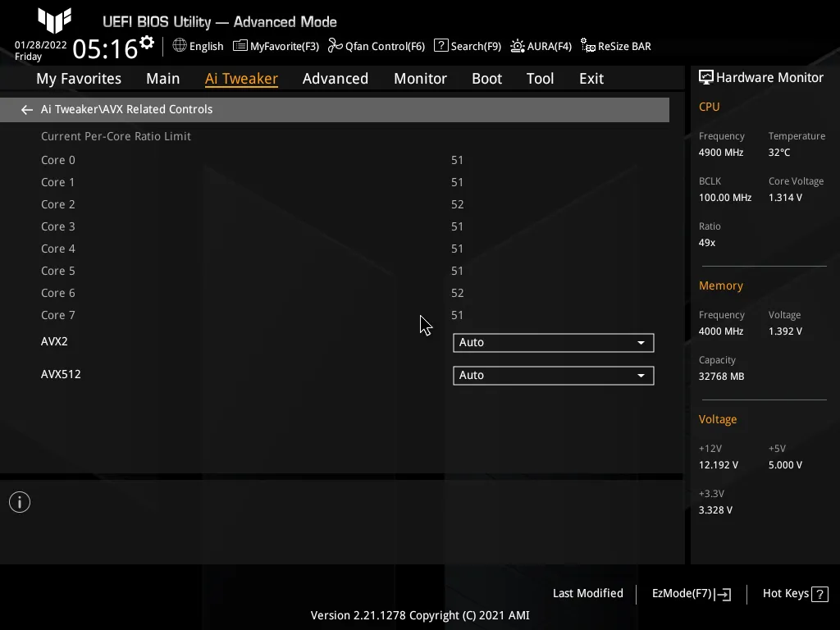Click Core 6 ratio value 52
The width and height of the screenshot is (840, 630).
pos(457,293)
